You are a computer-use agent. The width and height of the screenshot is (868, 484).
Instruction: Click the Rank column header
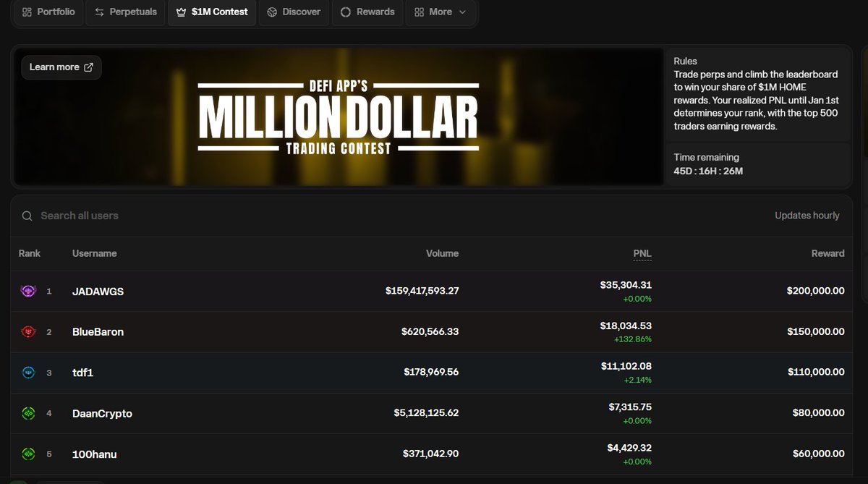point(30,253)
